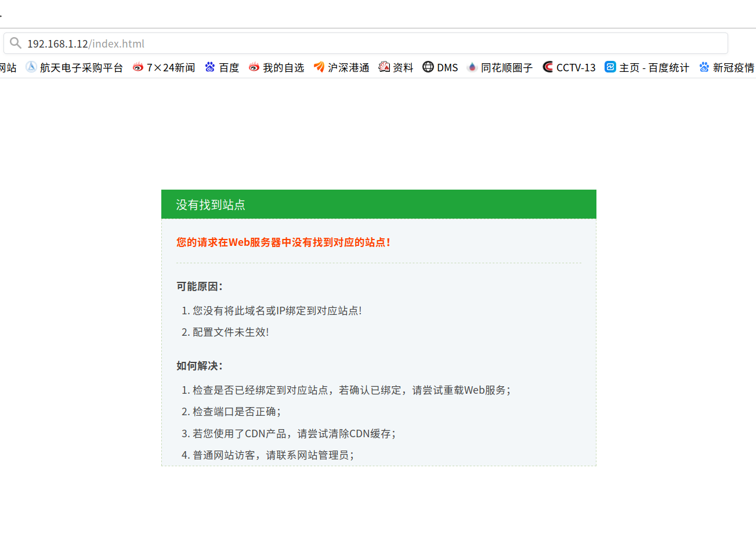Click the red 您的请求在Web服务器中没有找到对应的站点 message

point(283,242)
